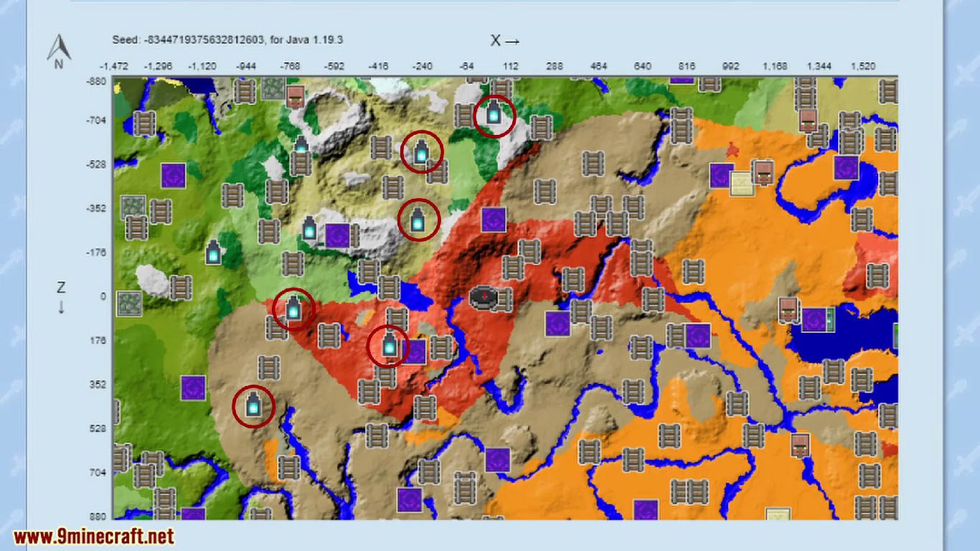
Task: Click the spawn point marker on the map
Action: pyautogui.click(x=484, y=296)
